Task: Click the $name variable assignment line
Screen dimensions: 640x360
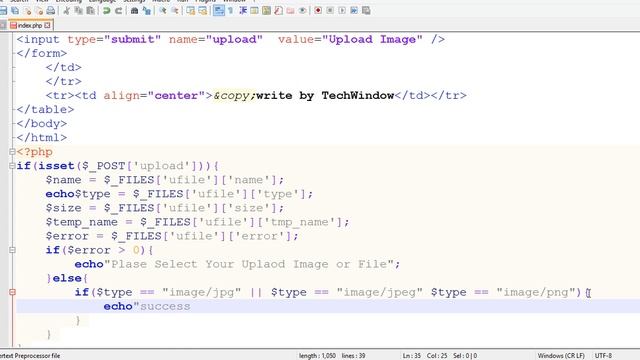Action: click(x=164, y=180)
